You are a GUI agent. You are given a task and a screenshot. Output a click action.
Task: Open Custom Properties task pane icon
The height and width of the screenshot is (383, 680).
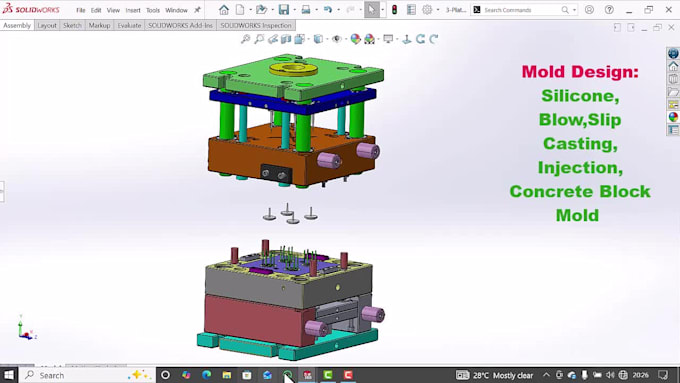pyautogui.click(x=673, y=130)
